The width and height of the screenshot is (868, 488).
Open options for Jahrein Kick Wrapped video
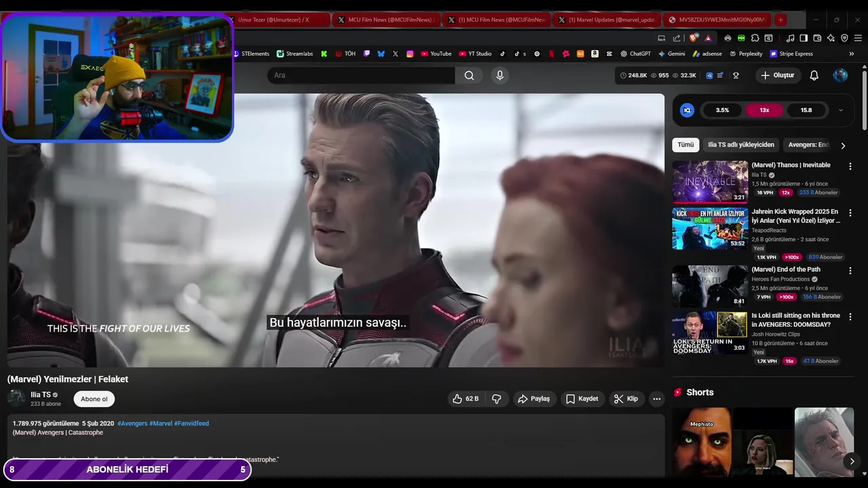tap(850, 213)
